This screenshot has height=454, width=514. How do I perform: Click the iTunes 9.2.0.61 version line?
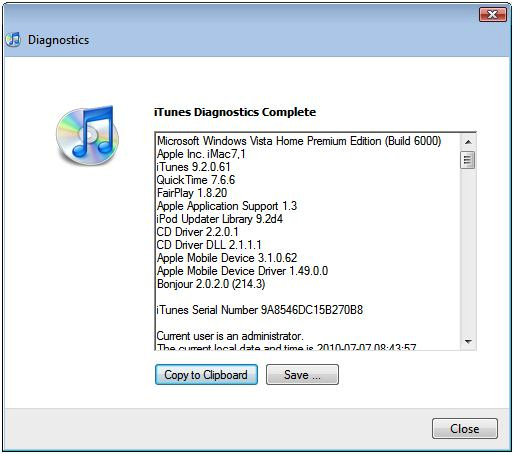(x=193, y=167)
